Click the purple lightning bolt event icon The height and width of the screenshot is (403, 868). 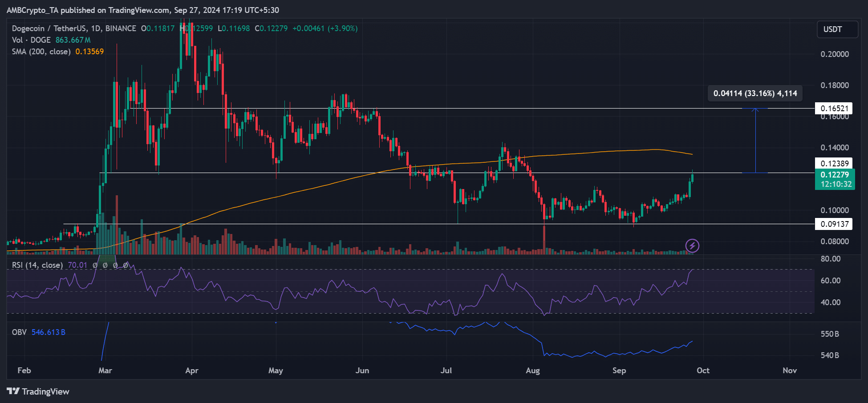[x=692, y=246]
